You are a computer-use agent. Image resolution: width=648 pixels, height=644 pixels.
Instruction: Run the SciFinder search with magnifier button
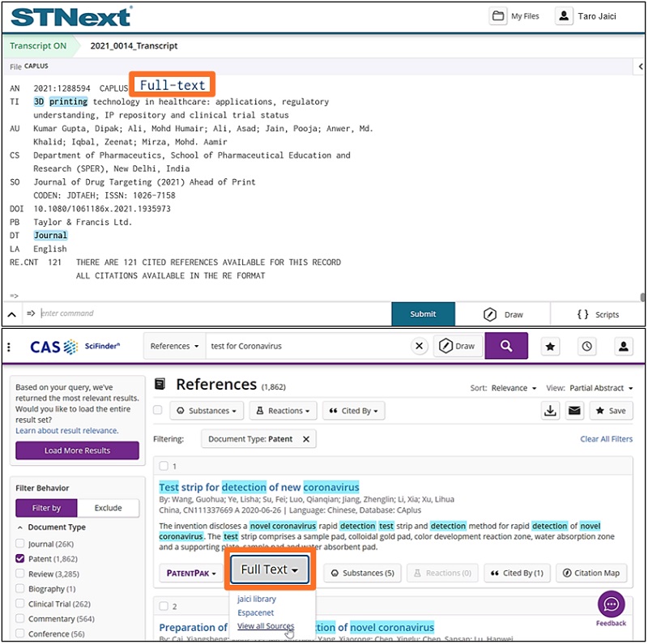click(x=506, y=346)
